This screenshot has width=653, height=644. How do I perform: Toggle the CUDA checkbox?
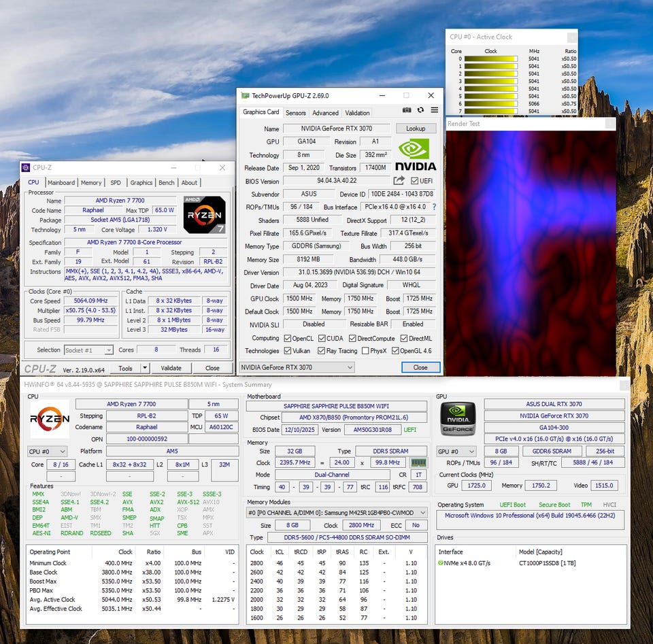(x=322, y=338)
